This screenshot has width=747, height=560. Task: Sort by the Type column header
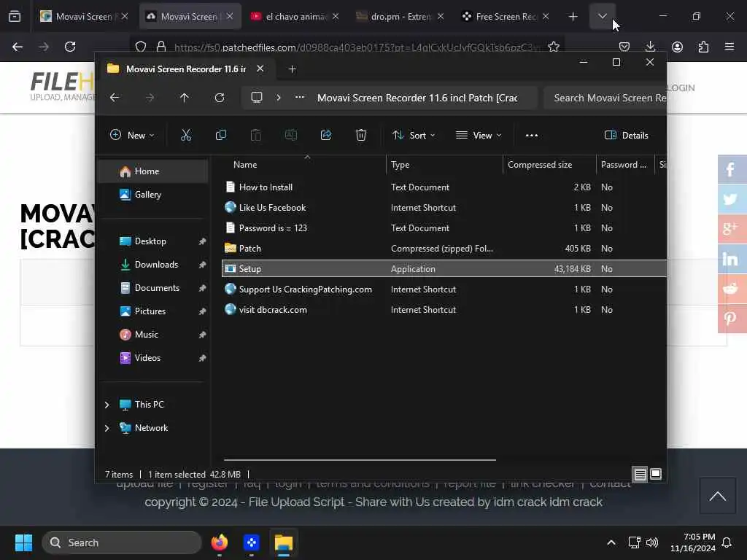(x=444, y=165)
